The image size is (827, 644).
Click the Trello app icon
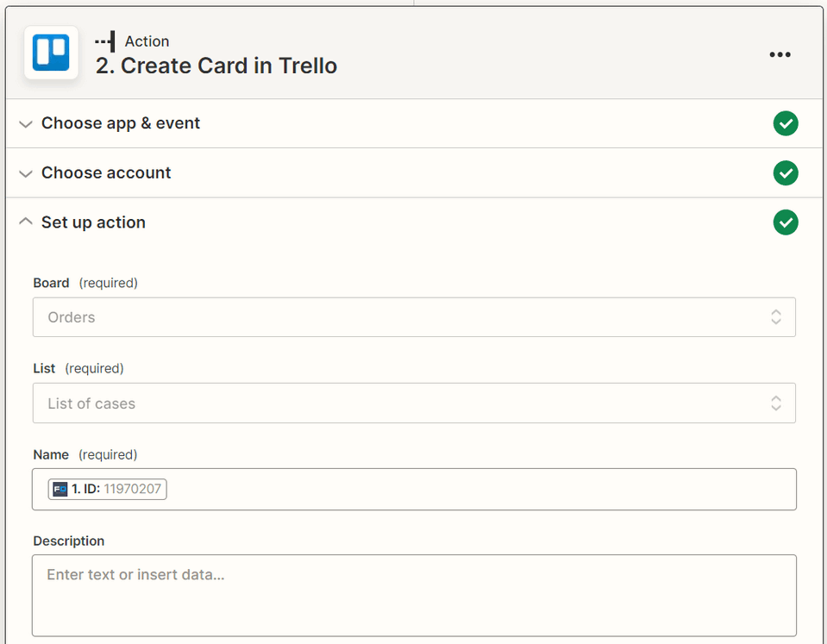50,53
